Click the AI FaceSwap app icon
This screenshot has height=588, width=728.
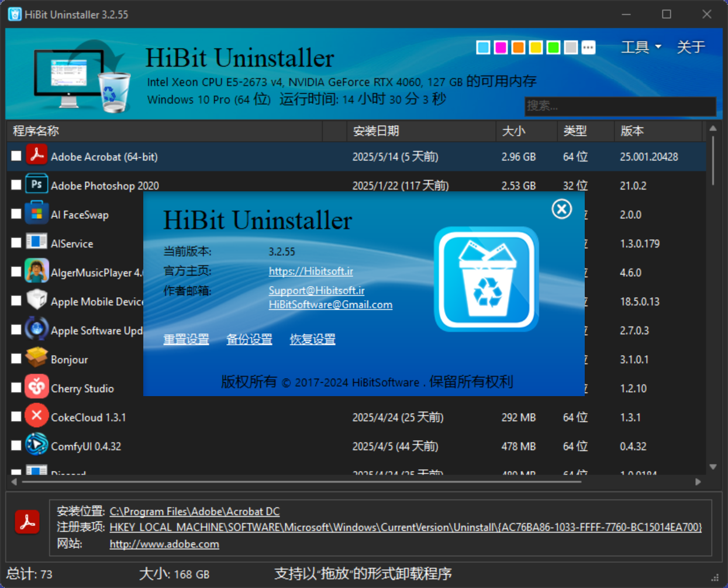coord(37,214)
